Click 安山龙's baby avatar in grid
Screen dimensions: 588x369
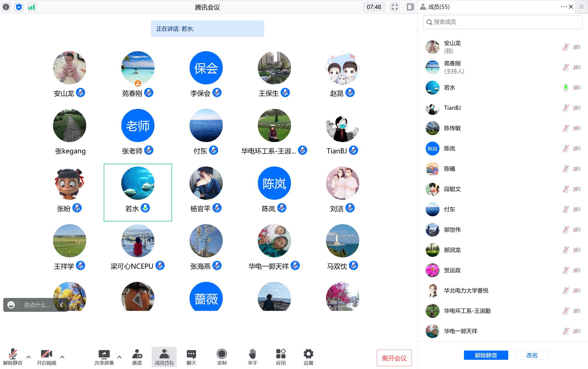pyautogui.click(x=70, y=68)
